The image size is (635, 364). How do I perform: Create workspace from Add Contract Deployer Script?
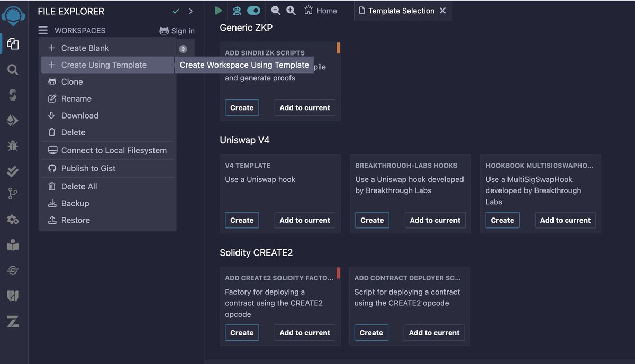pyautogui.click(x=371, y=333)
